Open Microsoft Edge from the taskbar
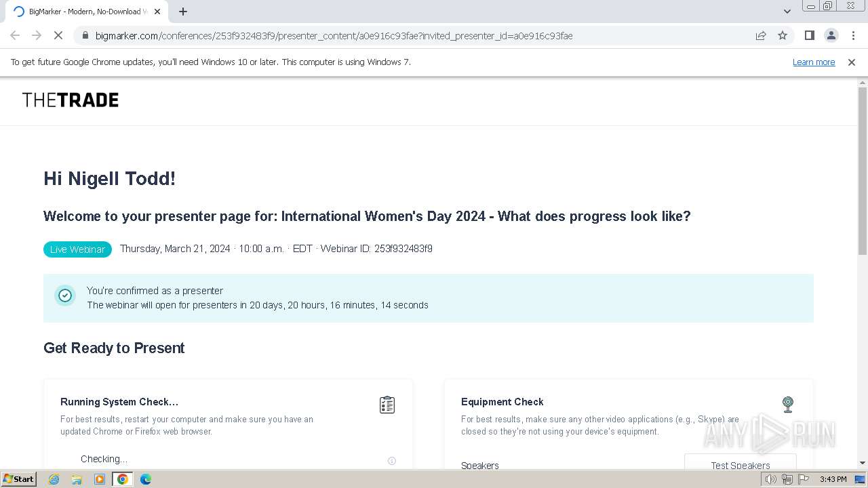868x488 pixels. 146,479
